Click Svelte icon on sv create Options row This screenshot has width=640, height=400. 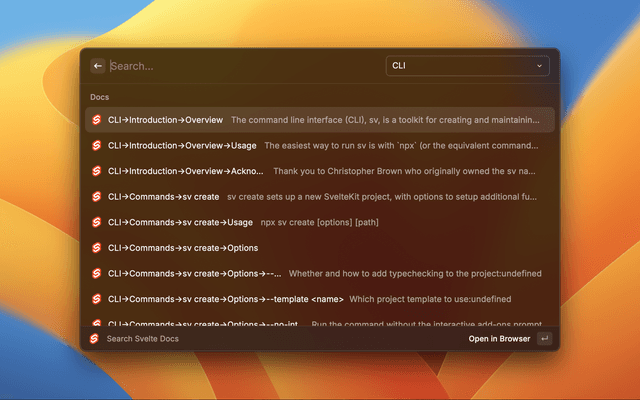click(x=97, y=247)
